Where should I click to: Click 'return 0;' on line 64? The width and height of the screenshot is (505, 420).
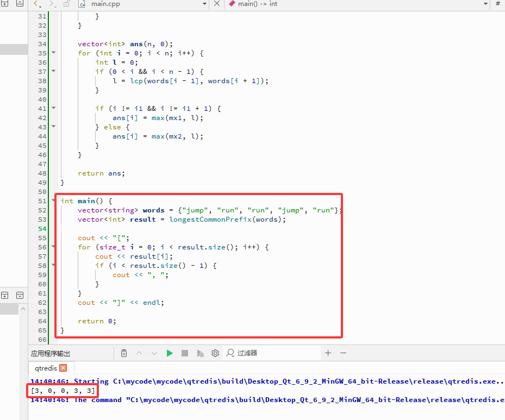97,321
